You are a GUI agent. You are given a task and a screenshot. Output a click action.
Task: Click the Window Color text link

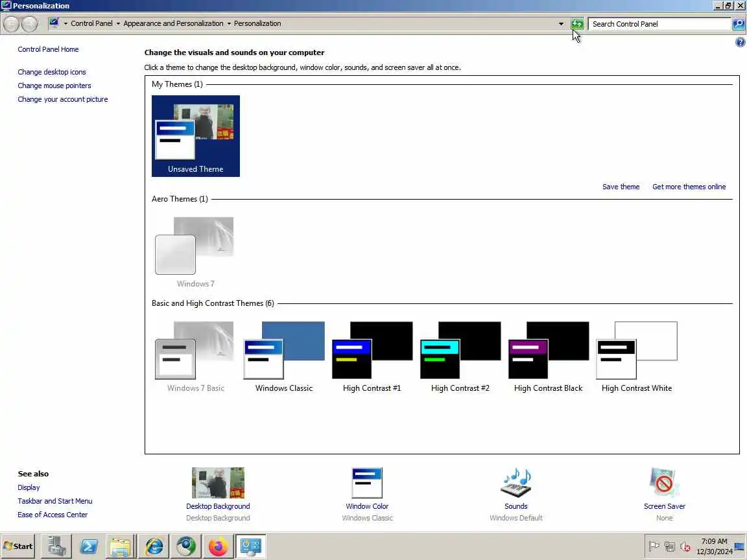[x=367, y=506]
